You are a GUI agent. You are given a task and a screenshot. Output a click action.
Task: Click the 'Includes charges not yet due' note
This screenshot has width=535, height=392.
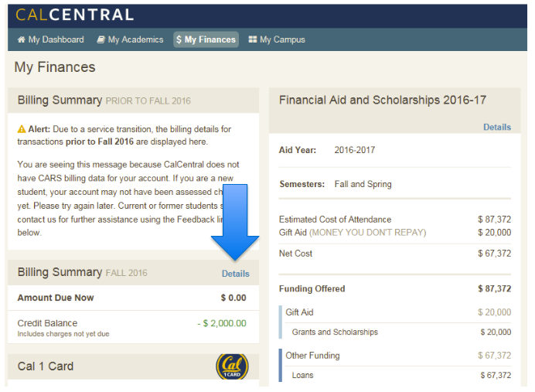[63, 334]
